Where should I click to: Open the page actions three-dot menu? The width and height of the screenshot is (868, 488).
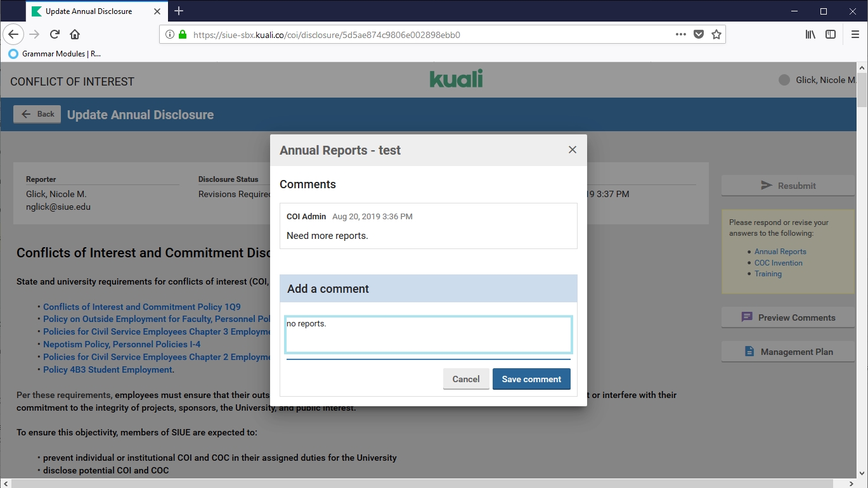click(x=681, y=35)
